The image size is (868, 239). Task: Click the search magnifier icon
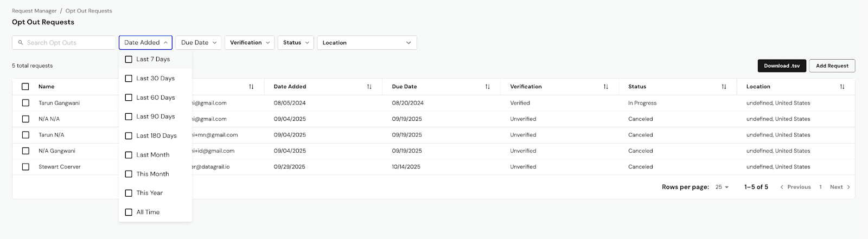click(x=21, y=43)
